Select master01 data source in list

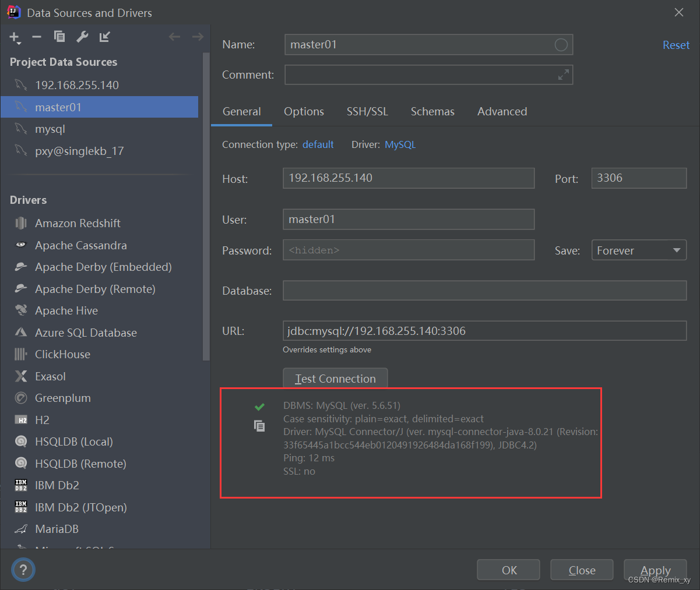click(x=99, y=107)
